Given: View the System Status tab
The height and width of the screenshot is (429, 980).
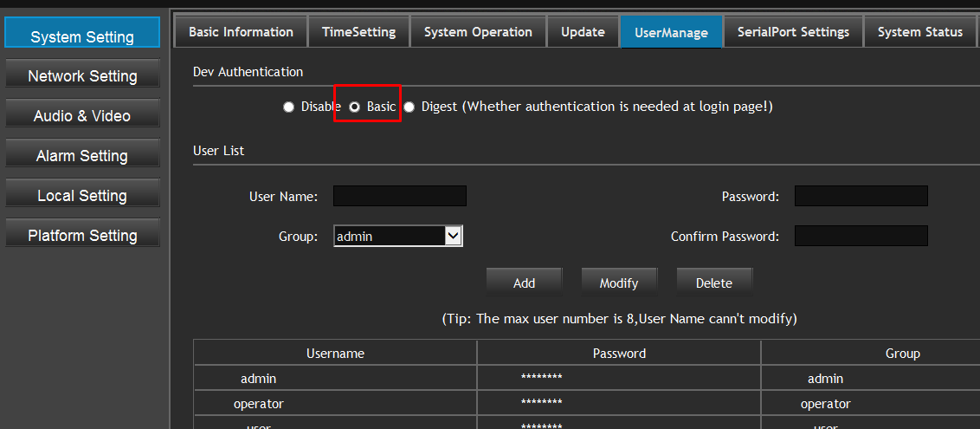Looking at the screenshot, I should [x=919, y=32].
